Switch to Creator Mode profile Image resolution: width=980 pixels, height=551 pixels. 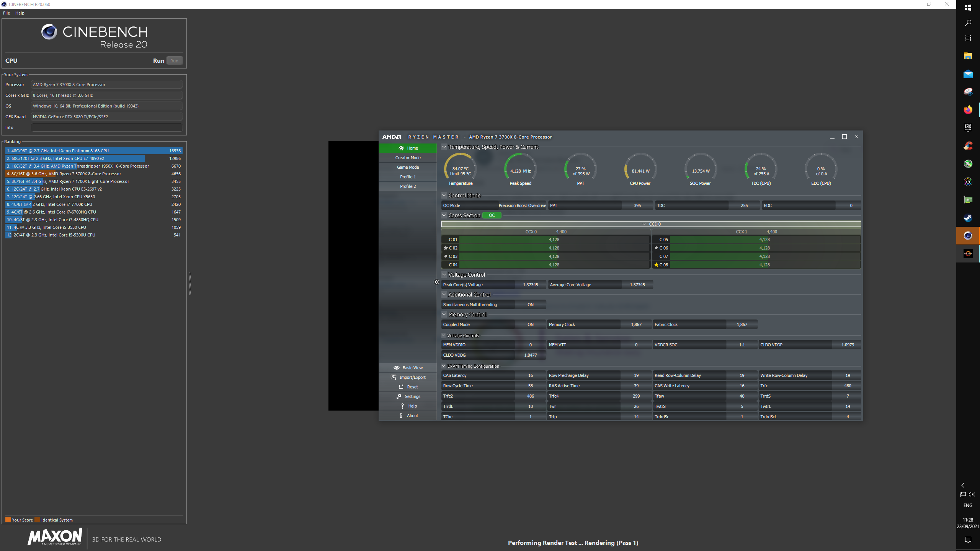[x=408, y=158]
